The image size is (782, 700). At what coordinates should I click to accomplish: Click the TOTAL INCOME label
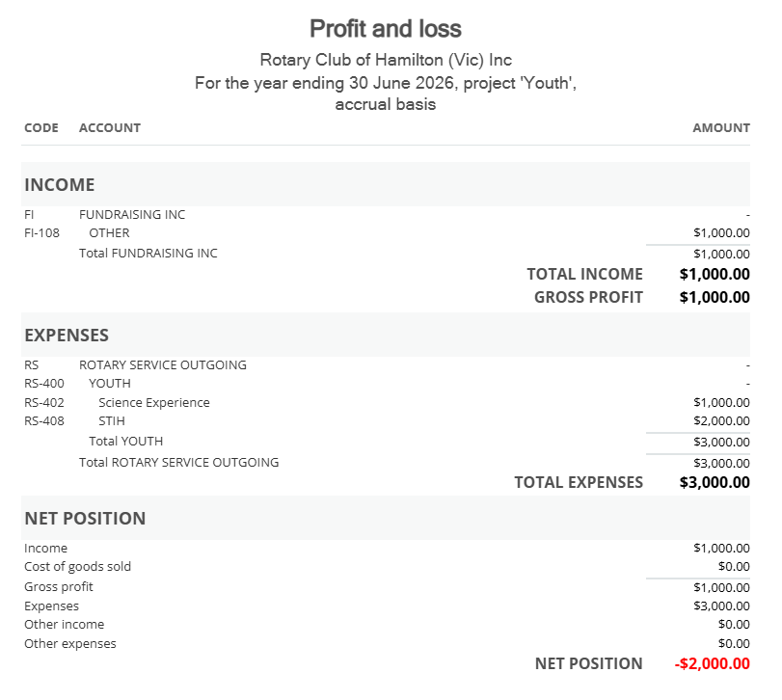click(584, 274)
